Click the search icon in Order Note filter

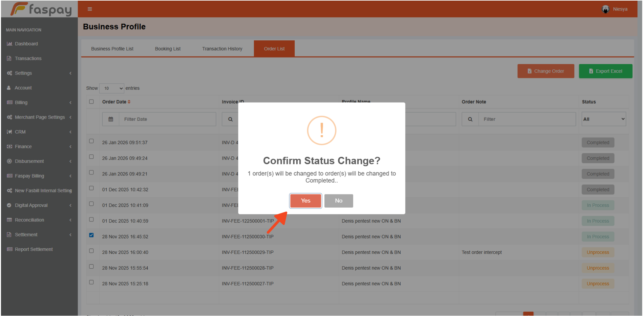coord(470,119)
